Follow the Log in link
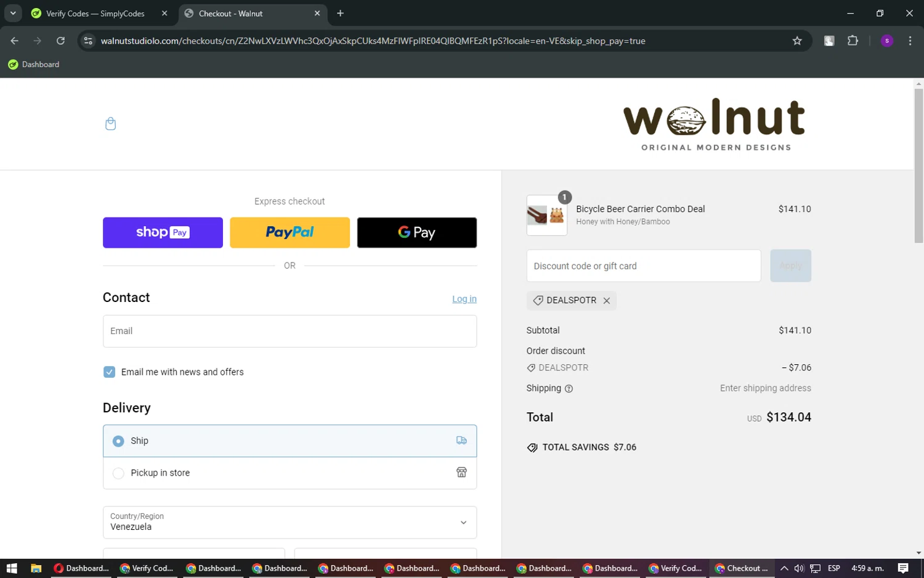Image resolution: width=924 pixels, height=578 pixels. 464,299
